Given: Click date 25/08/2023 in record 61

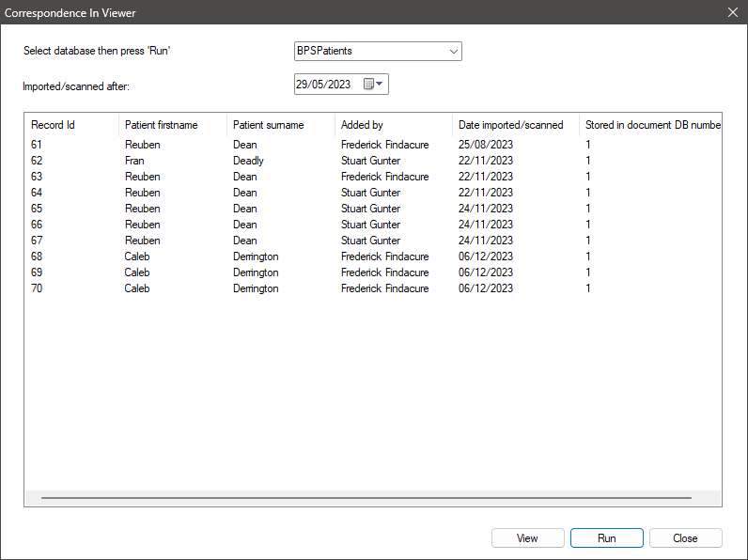Looking at the screenshot, I should (x=486, y=145).
